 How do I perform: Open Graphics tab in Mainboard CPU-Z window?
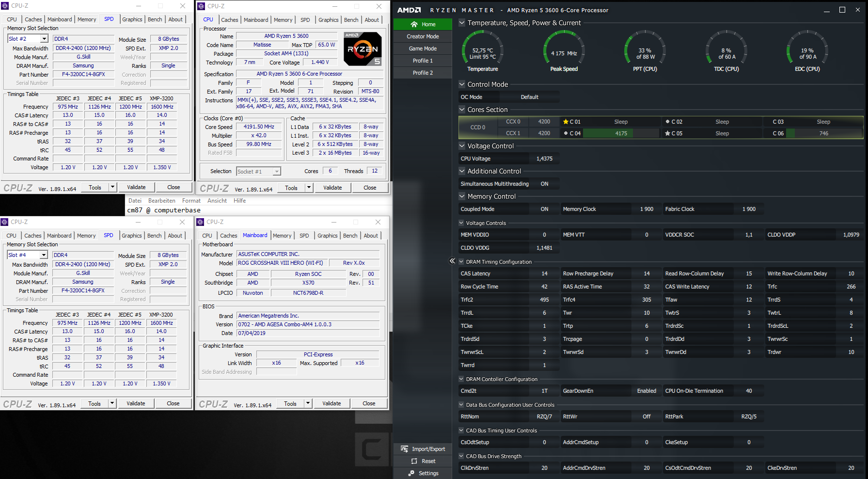(328, 236)
